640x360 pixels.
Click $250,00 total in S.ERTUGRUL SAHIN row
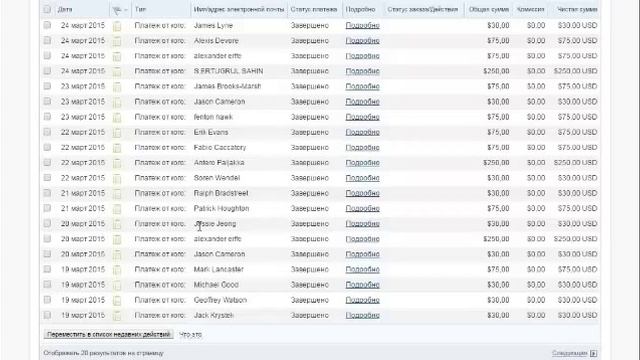(x=496, y=71)
